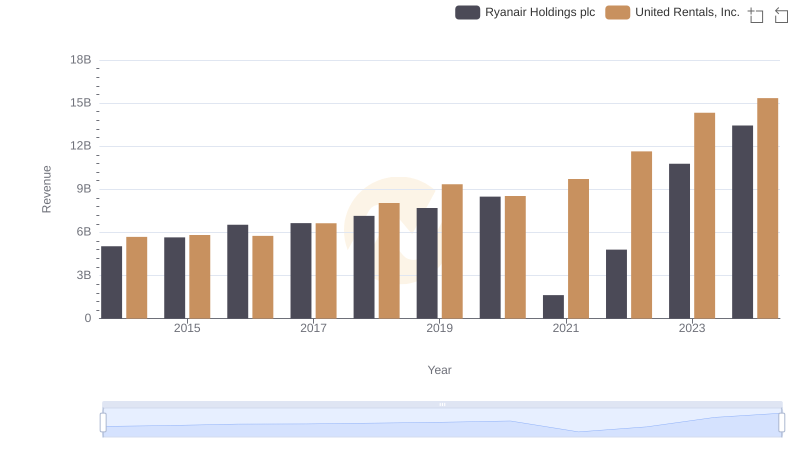
Task: Click the Ryanair bar for 2023
Action: [x=680, y=241]
